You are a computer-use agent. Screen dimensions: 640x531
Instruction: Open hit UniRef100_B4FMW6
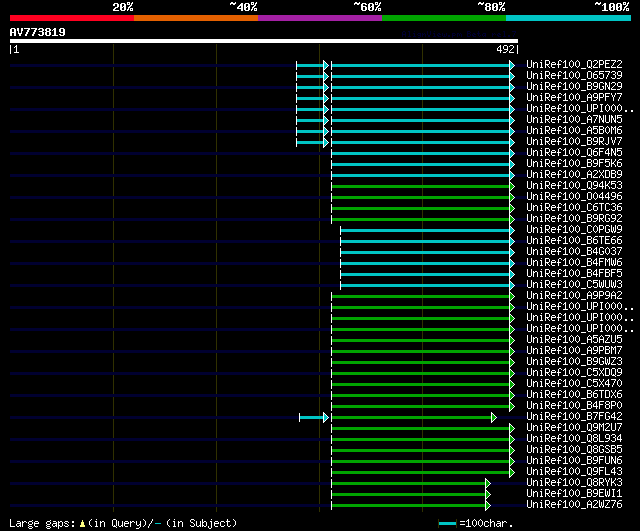574,263
